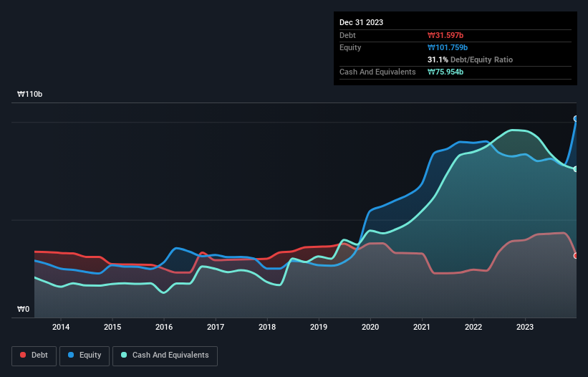
Task: Click the ₩110b y-axis label
Action: point(29,94)
